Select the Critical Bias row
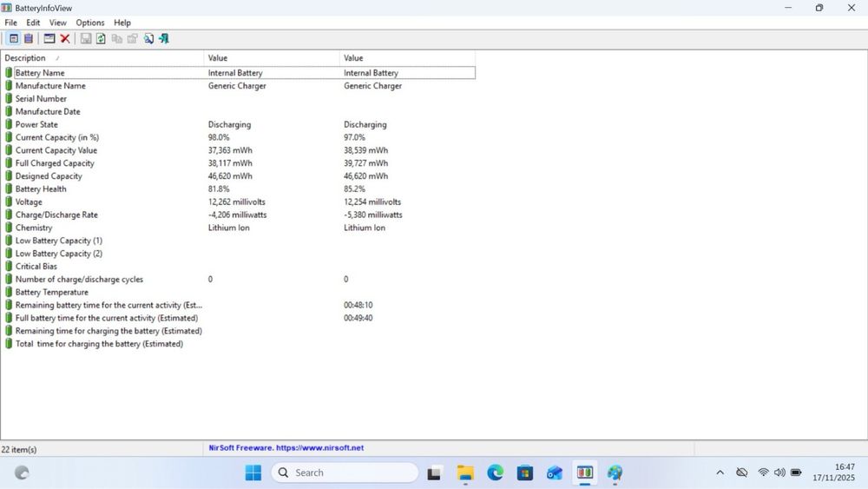The width and height of the screenshot is (868, 489). coord(36,267)
